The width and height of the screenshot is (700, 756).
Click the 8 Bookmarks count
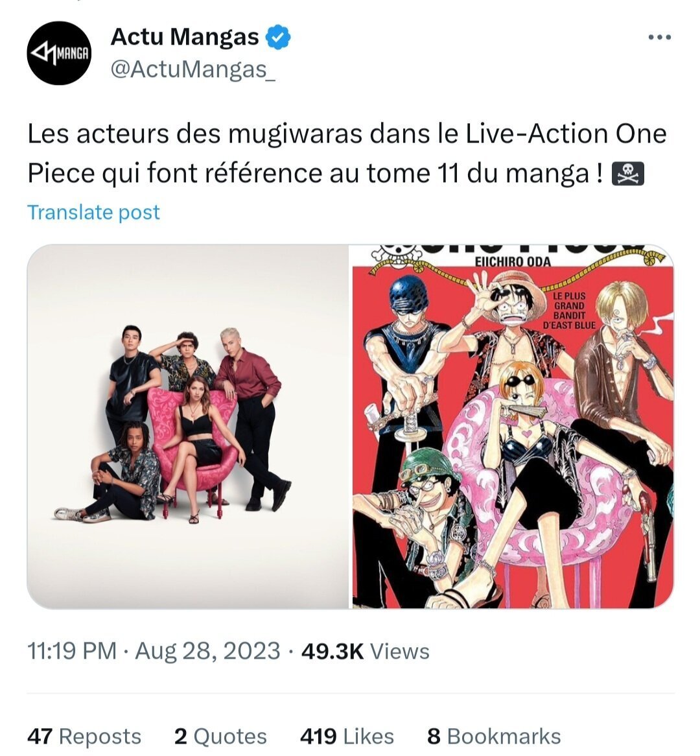pyautogui.click(x=494, y=736)
